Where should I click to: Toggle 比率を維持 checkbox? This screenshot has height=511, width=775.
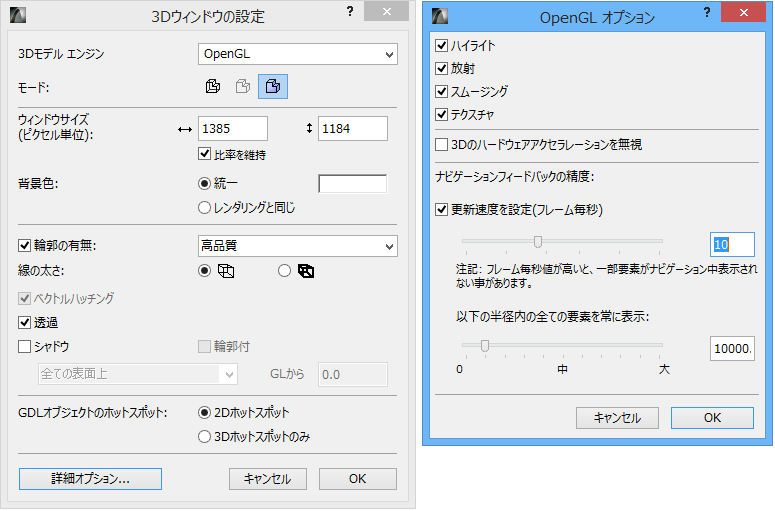(x=204, y=154)
